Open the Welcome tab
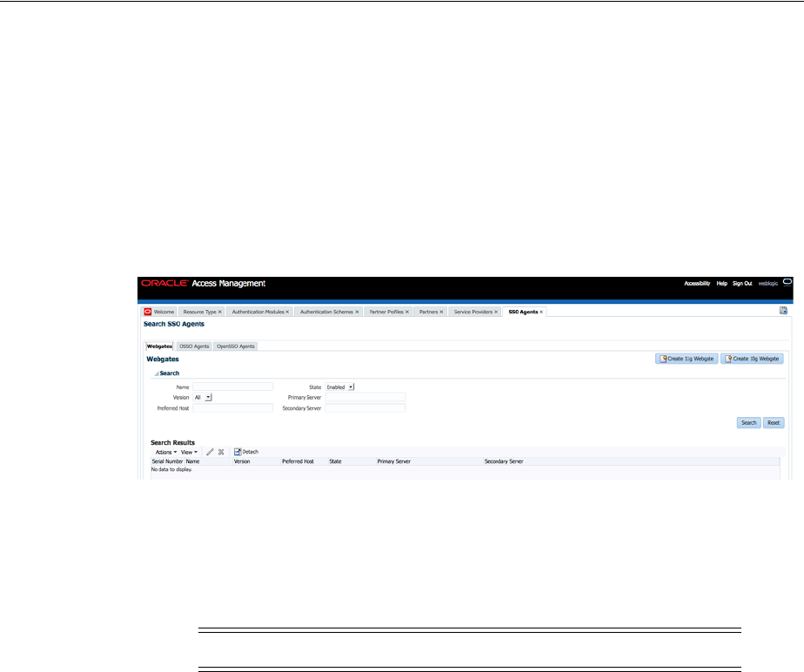Screen dimensions: 804x672 [159, 312]
